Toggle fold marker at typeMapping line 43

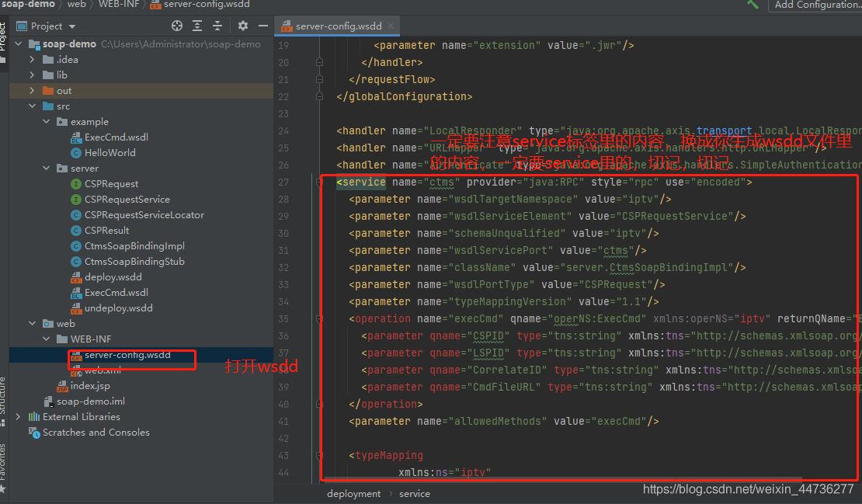(319, 456)
